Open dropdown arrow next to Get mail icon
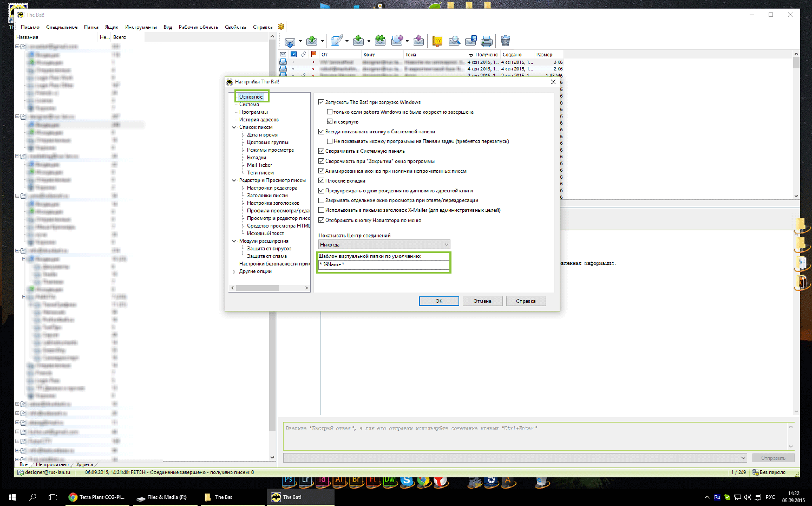Image resolution: width=812 pixels, height=506 pixels. 300,41
